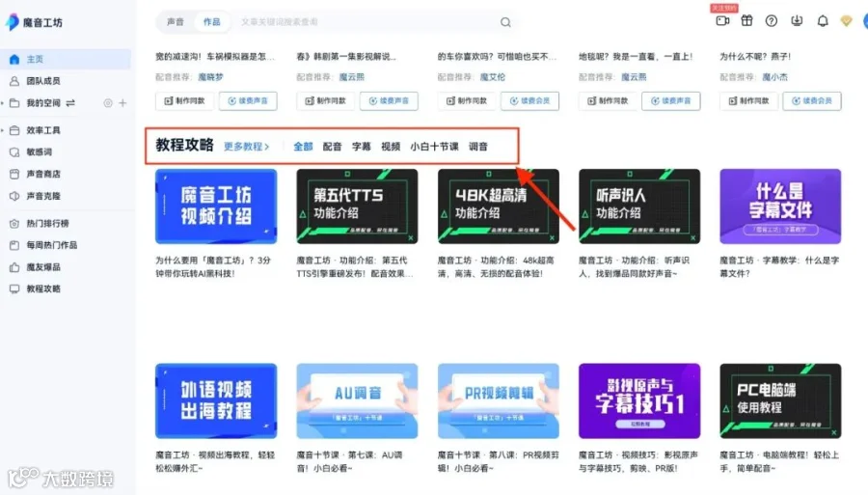Open 影视原声与字幕技巧1 thumbnail
Viewport: 868px width, 495px height.
click(639, 400)
